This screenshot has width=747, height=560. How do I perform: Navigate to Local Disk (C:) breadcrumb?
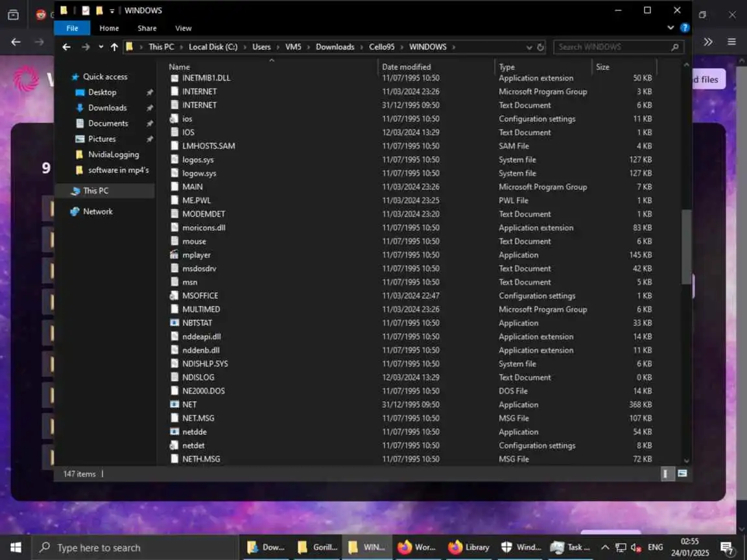213,47
